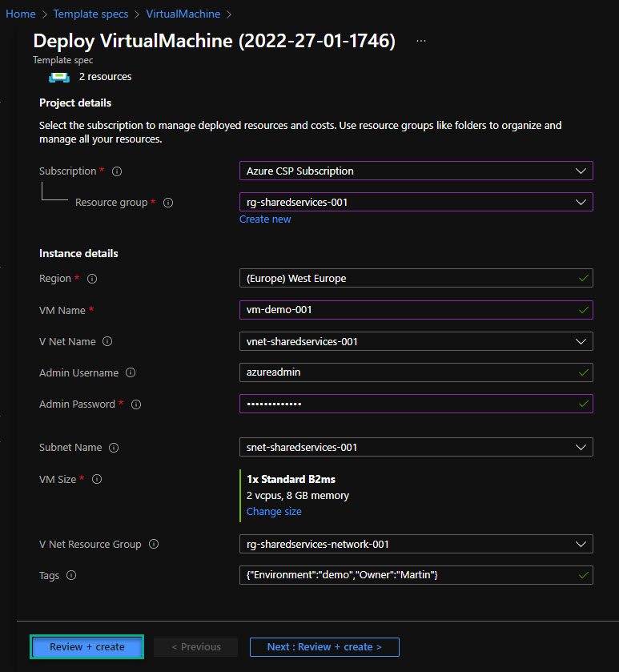The image size is (619, 672).
Task: Go to VirtualMachine breadcrumb
Action: (x=183, y=14)
